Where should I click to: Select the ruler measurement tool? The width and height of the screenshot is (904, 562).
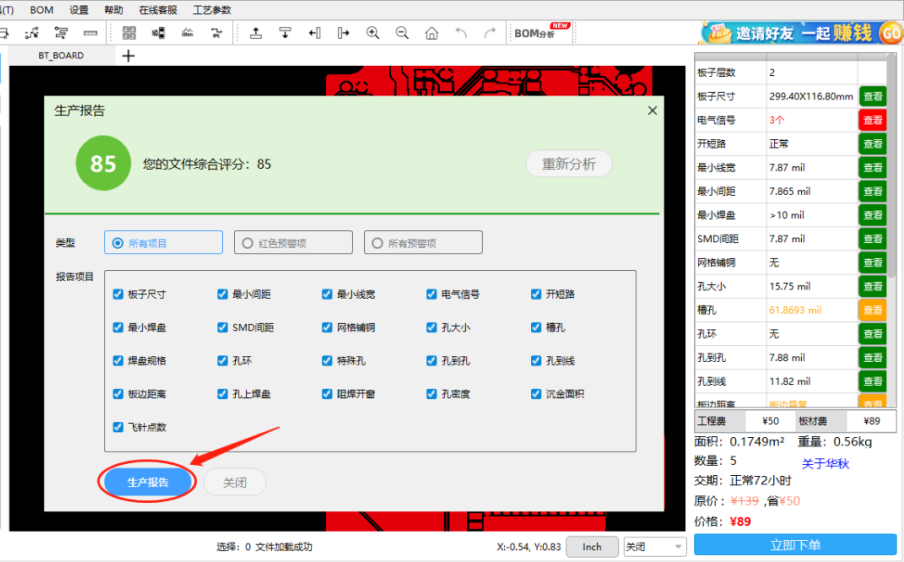[x=90, y=33]
